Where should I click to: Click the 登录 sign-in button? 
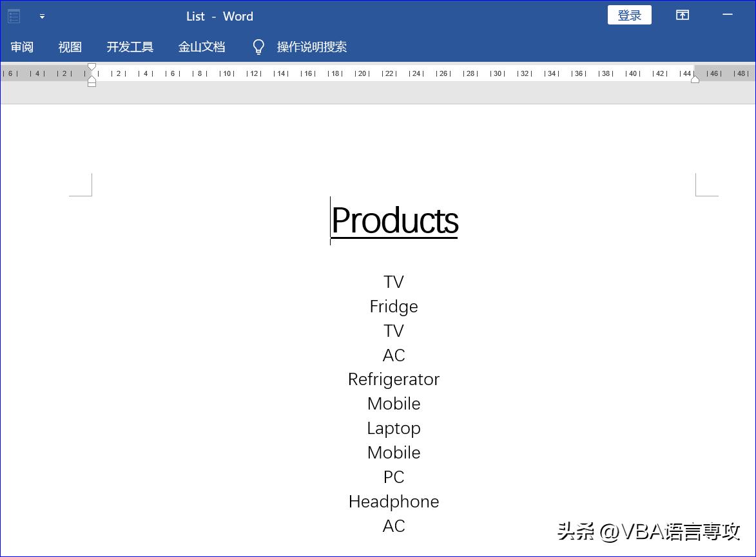(x=629, y=15)
